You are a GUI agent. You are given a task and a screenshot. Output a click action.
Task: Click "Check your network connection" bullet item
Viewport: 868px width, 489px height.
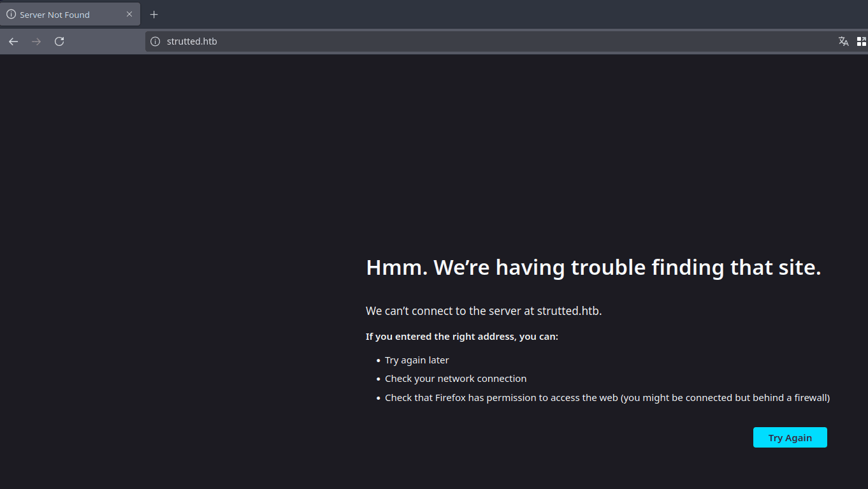click(x=455, y=379)
